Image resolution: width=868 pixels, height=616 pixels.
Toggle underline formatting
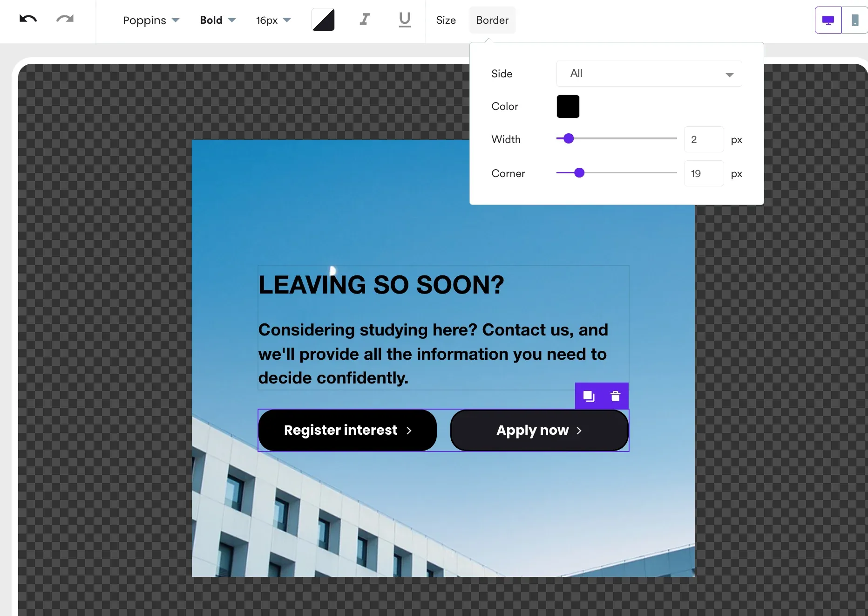[405, 20]
